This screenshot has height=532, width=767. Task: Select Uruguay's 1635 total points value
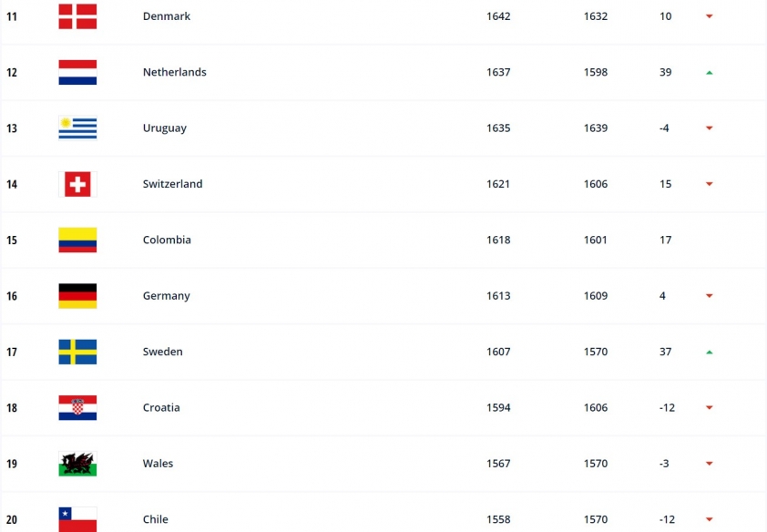coord(498,128)
